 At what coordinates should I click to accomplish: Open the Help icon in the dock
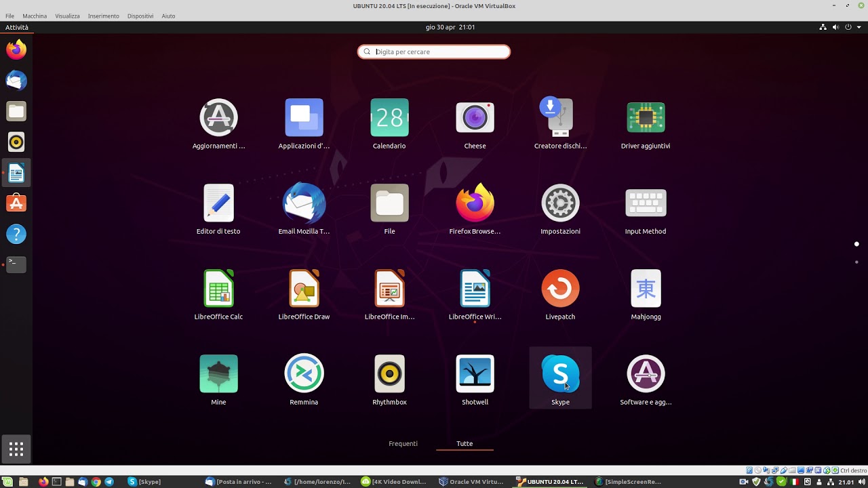16,235
